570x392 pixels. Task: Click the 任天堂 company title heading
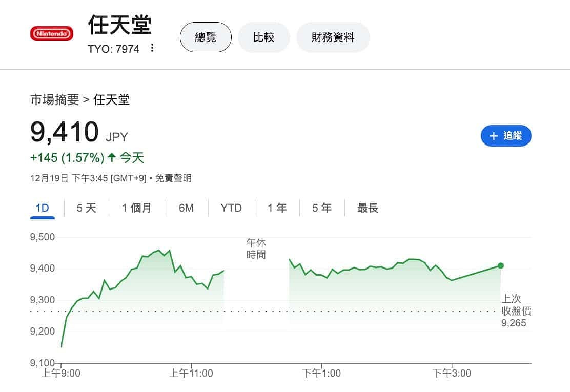[x=120, y=24]
